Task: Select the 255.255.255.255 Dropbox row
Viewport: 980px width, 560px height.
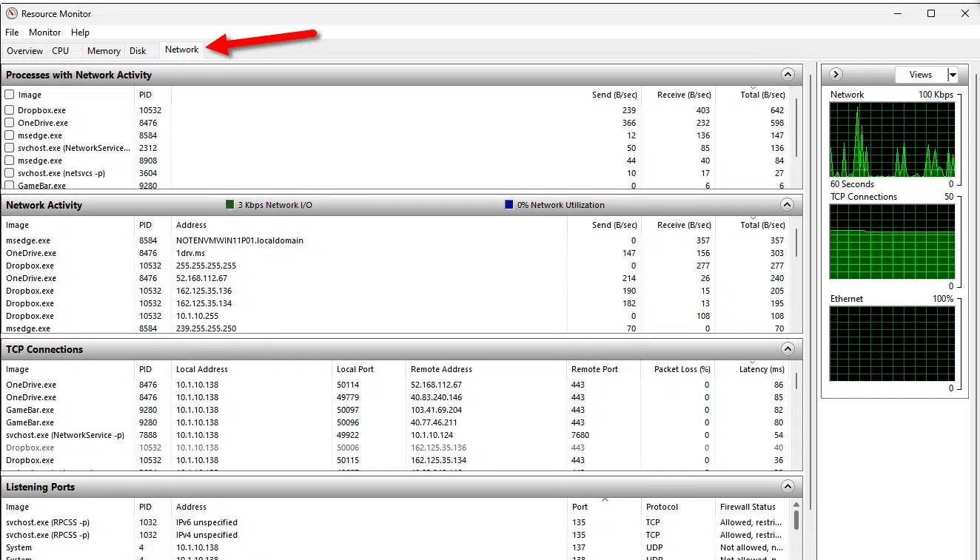Action: [x=397, y=266]
